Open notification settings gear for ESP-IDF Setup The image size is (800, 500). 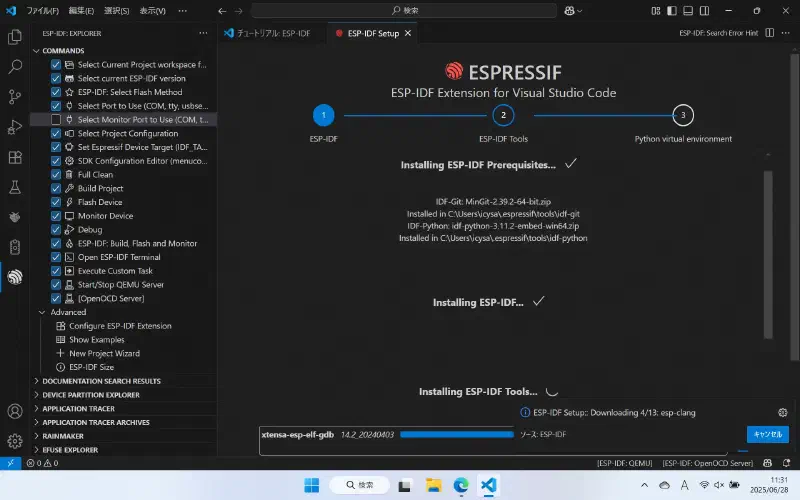coord(783,412)
